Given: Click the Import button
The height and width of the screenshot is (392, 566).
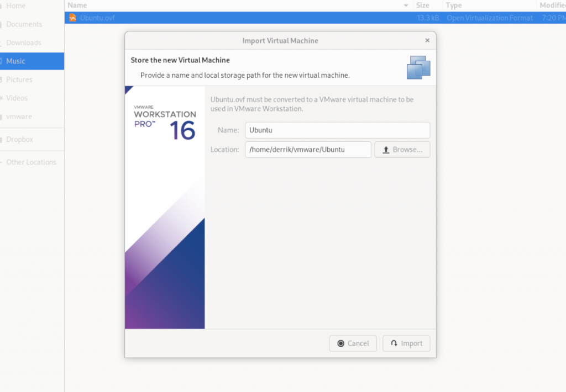Looking at the screenshot, I should click(406, 343).
